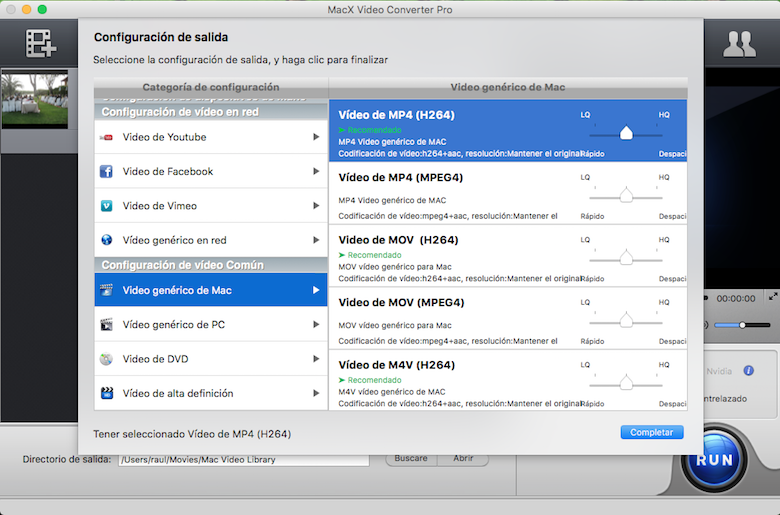This screenshot has height=515, width=780.
Task: Expand Vídeo de DVD arrow
Action: 316,359
